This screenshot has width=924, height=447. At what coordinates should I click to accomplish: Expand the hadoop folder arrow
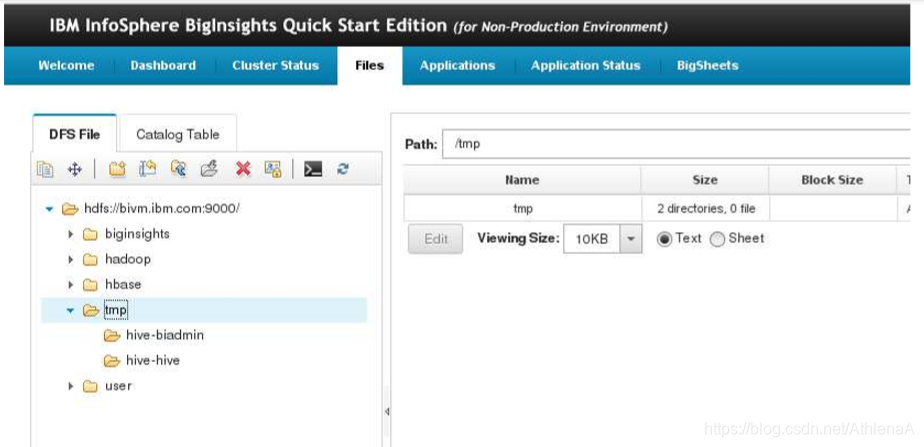coord(71,260)
